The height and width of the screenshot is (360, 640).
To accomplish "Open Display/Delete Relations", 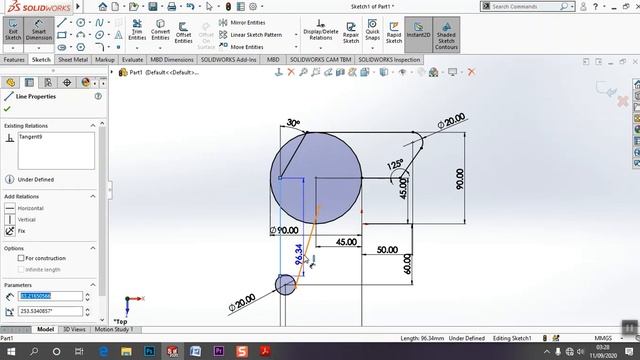I will (321, 30).
